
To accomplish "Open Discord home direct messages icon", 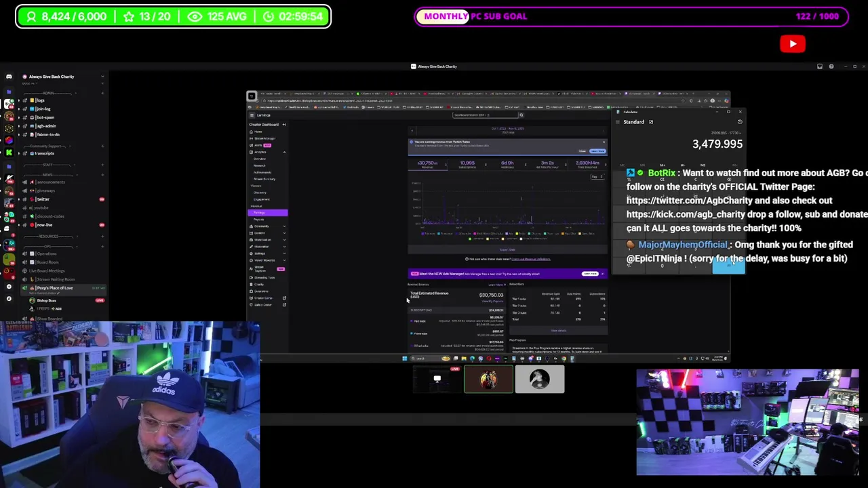I will tap(9, 76).
